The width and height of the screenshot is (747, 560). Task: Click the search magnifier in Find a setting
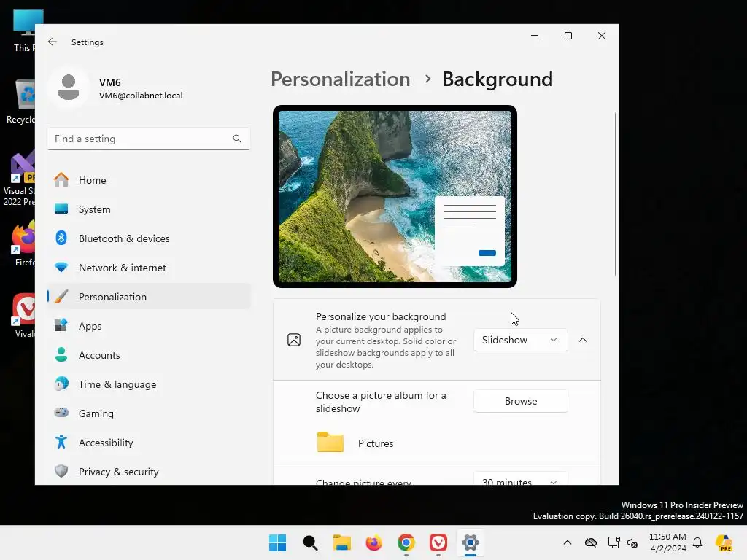(237, 139)
